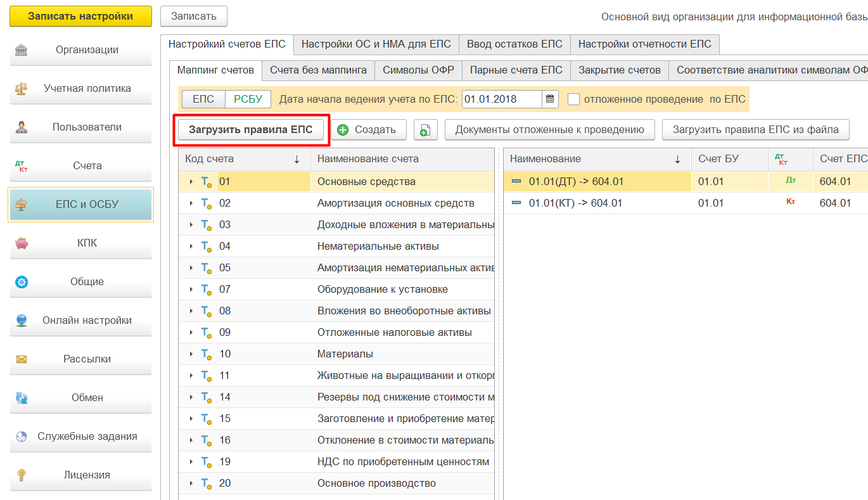The image size is (868, 500).
Task: Switch to Парные счета ЕПС tab
Action: pyautogui.click(x=516, y=70)
